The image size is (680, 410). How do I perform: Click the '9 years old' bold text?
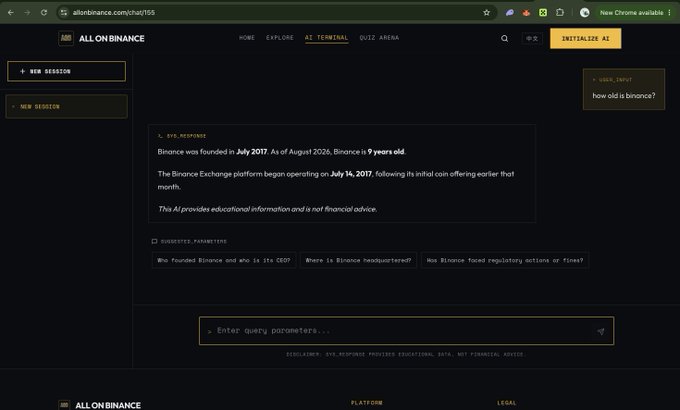click(386, 151)
